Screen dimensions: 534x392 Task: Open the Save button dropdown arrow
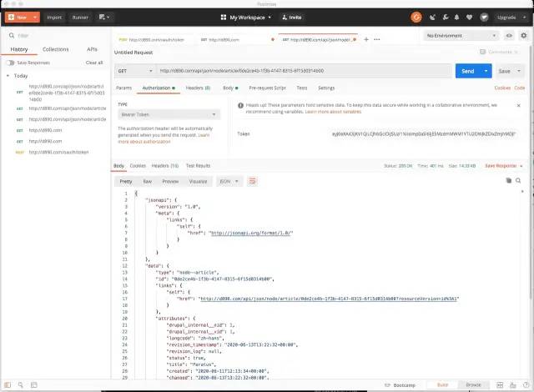519,71
